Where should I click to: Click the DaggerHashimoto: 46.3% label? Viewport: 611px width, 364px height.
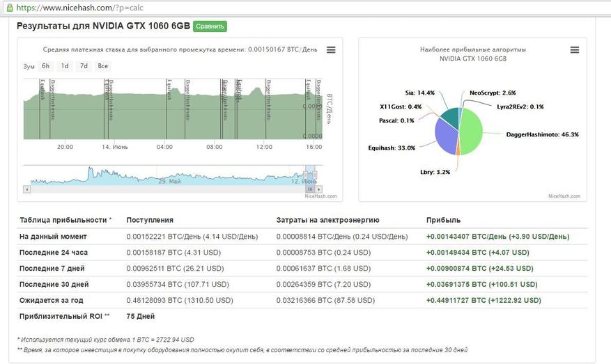[542, 135]
